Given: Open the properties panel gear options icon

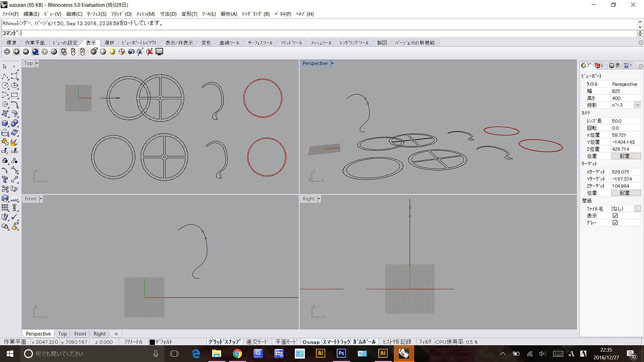Looking at the screenshot, I should 641,66.
